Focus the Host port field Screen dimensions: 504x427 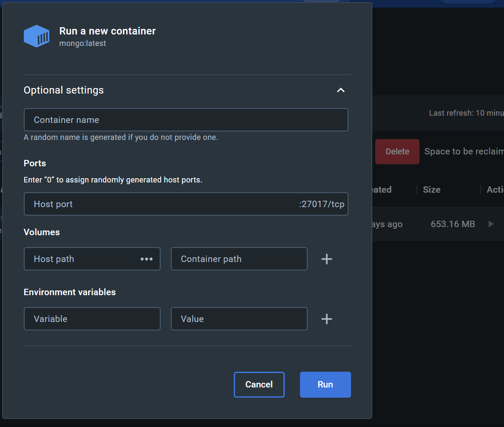tap(186, 204)
